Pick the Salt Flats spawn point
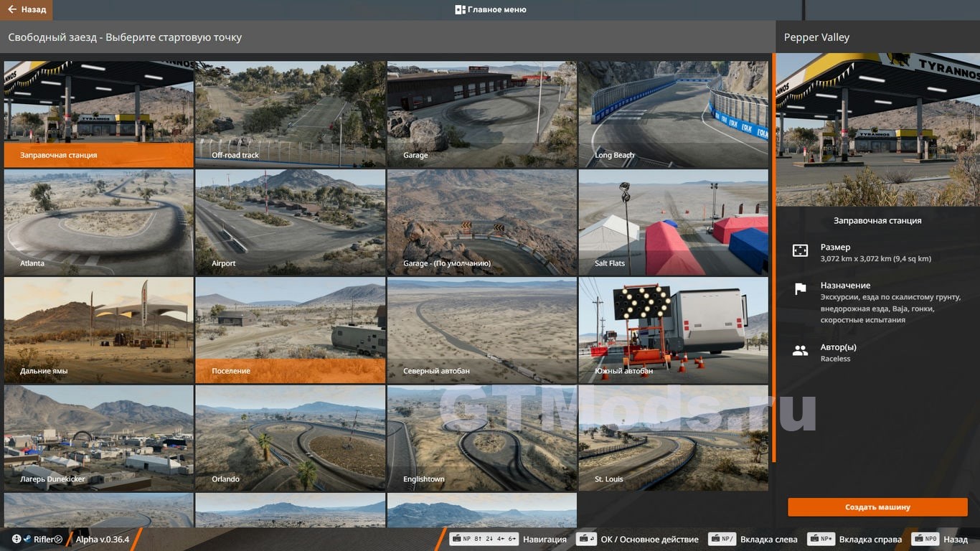Viewport: 980px width, 551px height. tap(673, 222)
